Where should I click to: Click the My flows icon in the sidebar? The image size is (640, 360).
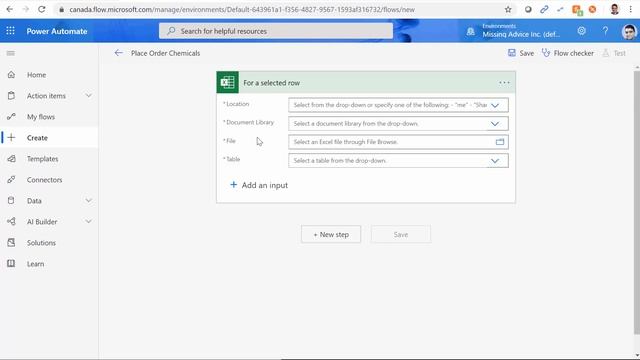pyautogui.click(x=11, y=117)
